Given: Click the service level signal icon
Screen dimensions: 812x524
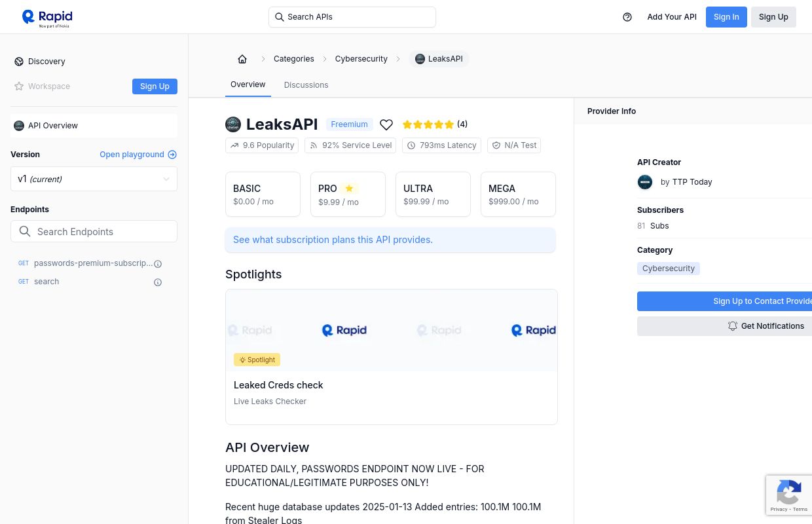Looking at the screenshot, I should 314,145.
